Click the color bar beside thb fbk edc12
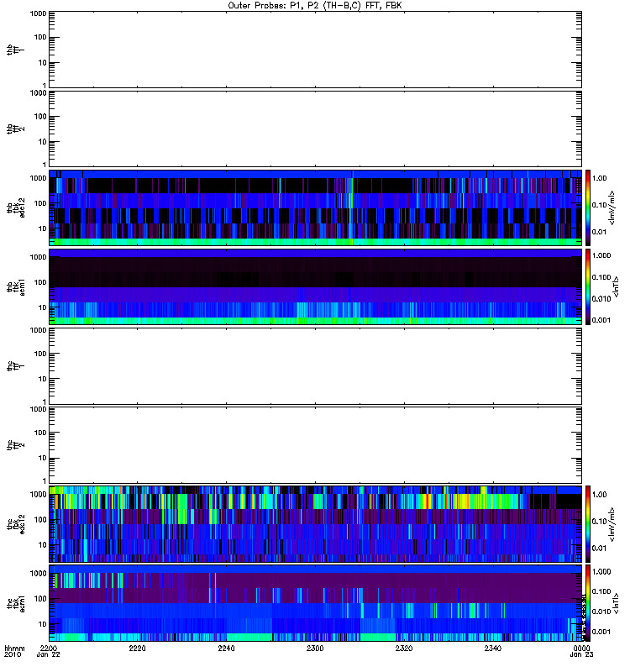This screenshot has height=672, width=630. pos(588,207)
